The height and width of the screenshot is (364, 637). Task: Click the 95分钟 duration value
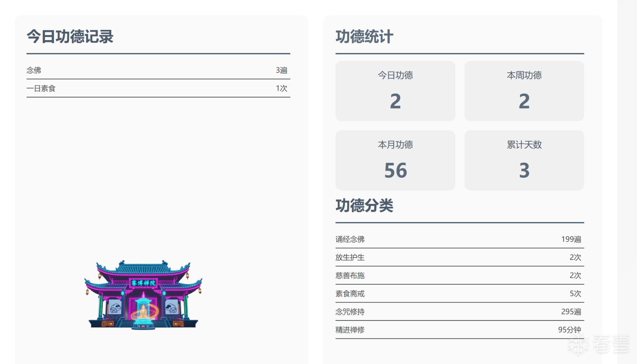[569, 330]
